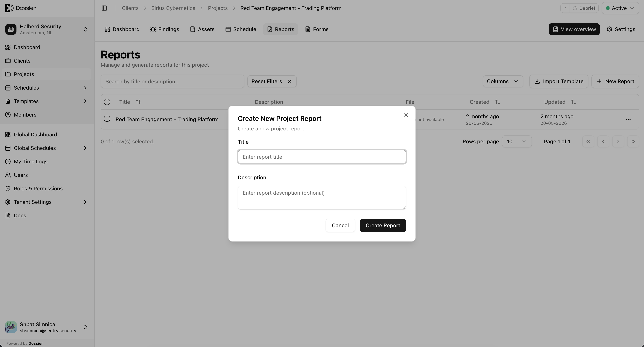Open Global Dashboard in sidebar
644x347 pixels.
tap(47, 135)
